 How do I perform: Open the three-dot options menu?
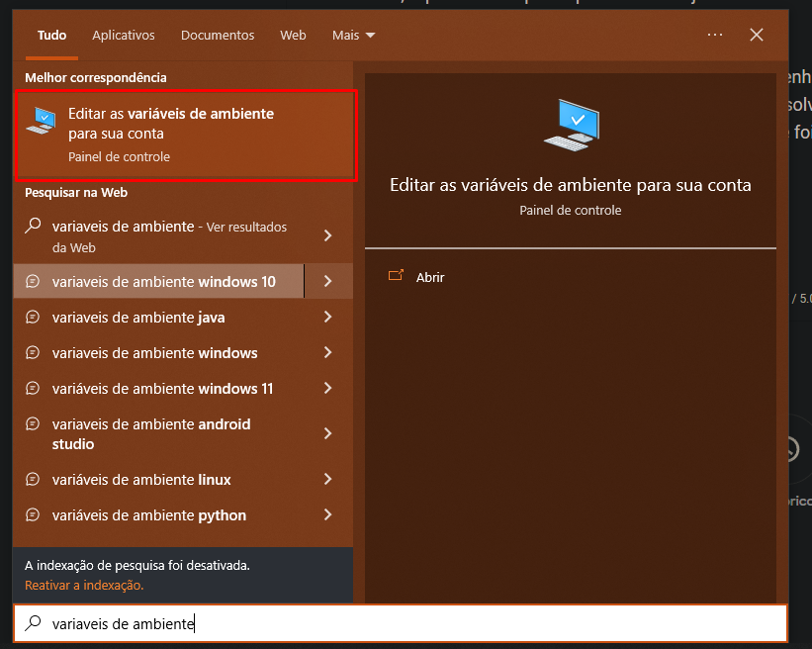click(x=715, y=35)
